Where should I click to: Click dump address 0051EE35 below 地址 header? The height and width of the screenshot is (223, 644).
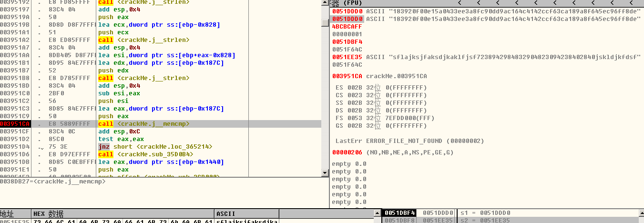[15, 221]
